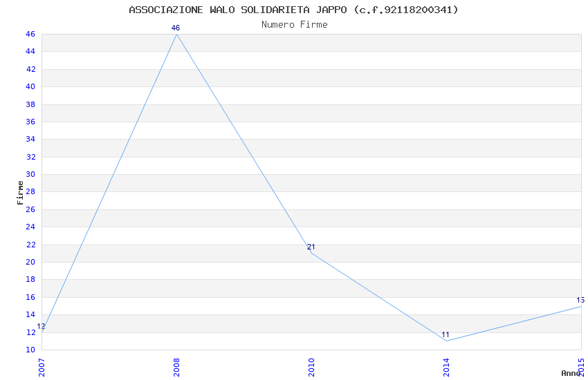588x380 pixels.
Task: Click the y-axis value 38
Action: pos(30,104)
